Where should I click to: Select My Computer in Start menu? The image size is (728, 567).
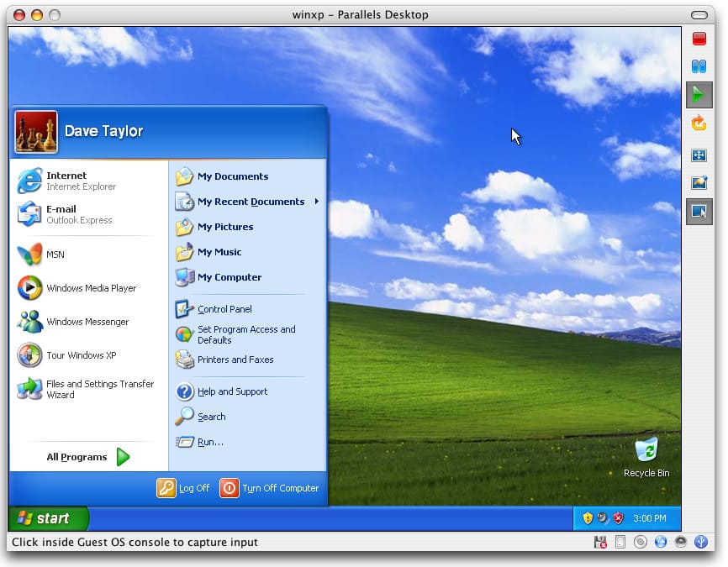tap(229, 277)
